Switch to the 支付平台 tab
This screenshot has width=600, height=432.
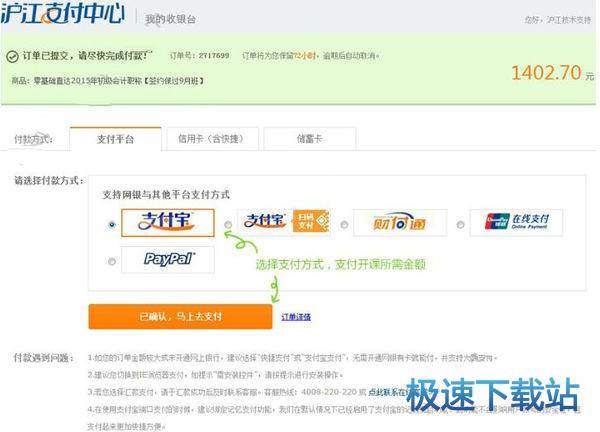(x=116, y=139)
